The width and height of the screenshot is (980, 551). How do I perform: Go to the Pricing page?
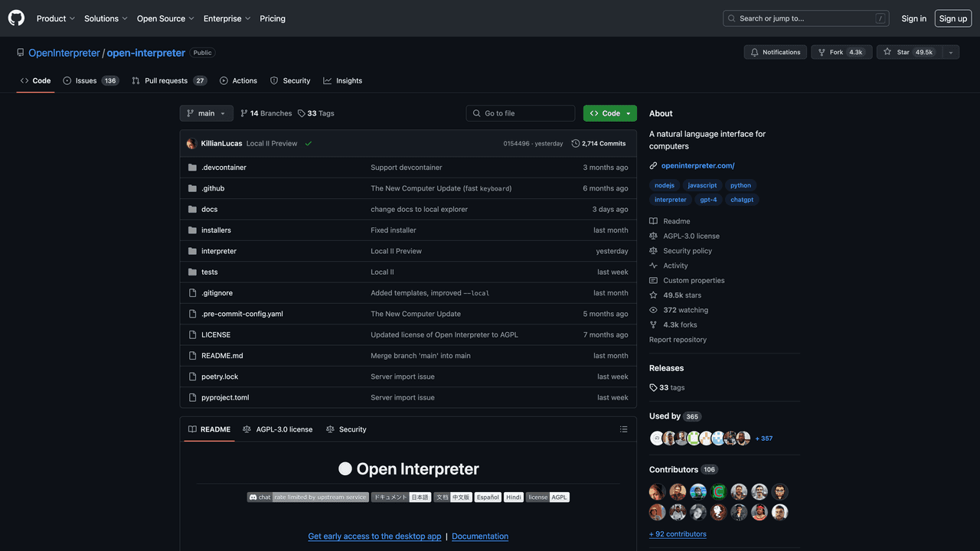[273, 18]
